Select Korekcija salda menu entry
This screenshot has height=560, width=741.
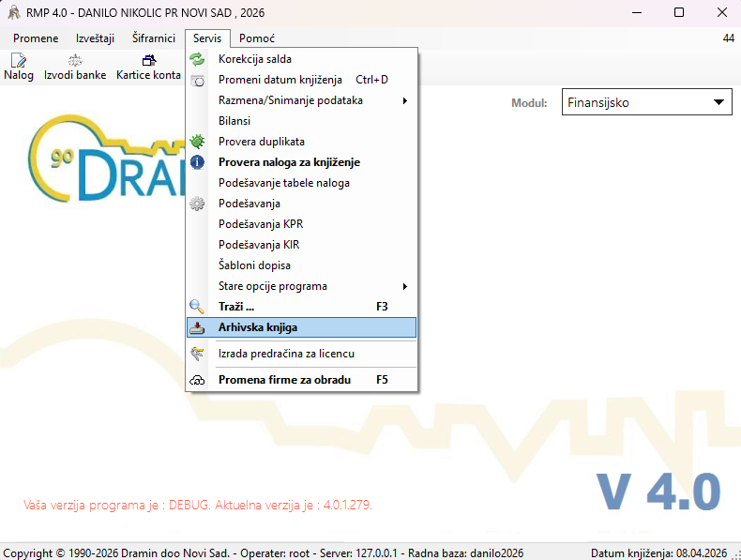click(301, 59)
